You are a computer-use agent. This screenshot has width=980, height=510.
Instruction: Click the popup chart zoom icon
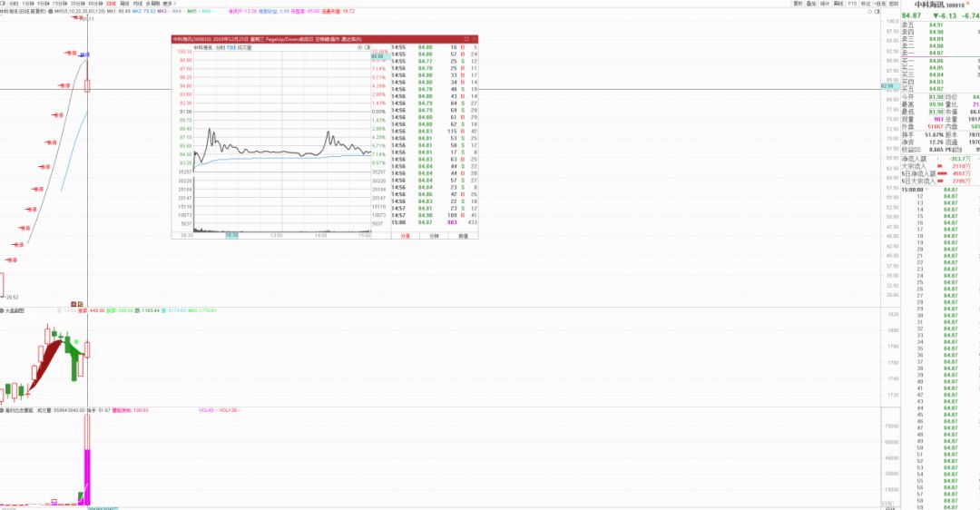tap(360, 47)
